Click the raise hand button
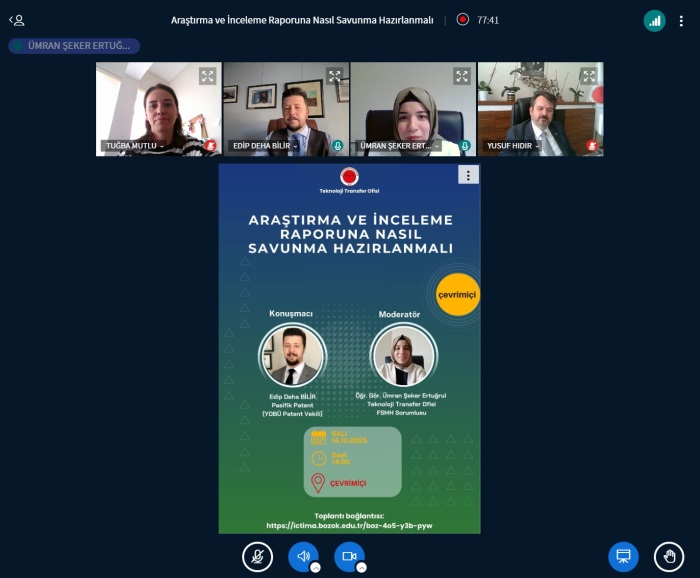 (x=669, y=556)
